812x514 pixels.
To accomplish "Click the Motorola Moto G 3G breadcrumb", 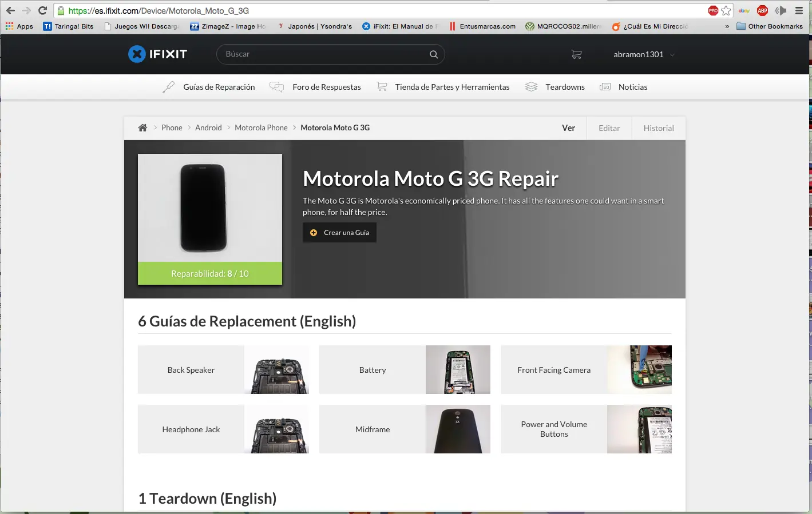I will tap(335, 127).
